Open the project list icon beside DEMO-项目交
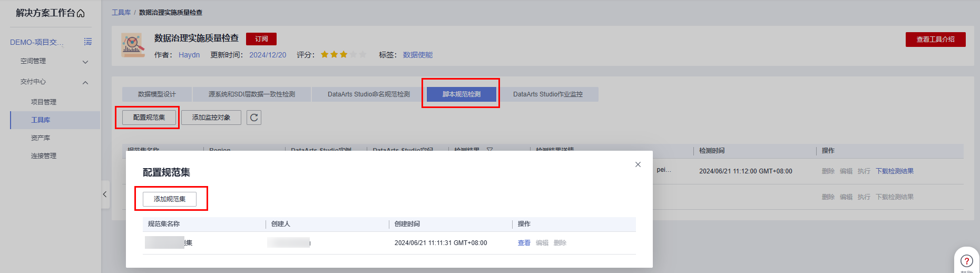The height and width of the screenshot is (273, 980). point(88,42)
